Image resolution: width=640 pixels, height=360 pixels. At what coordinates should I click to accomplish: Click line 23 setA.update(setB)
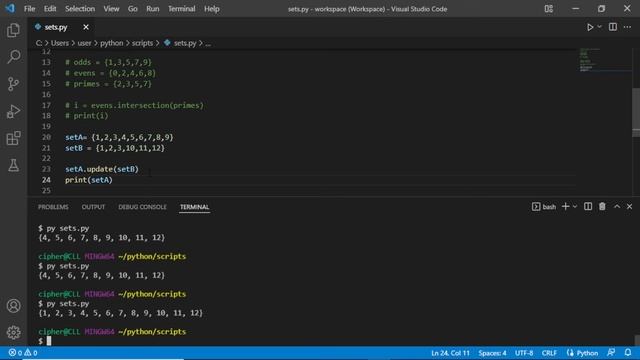102,169
